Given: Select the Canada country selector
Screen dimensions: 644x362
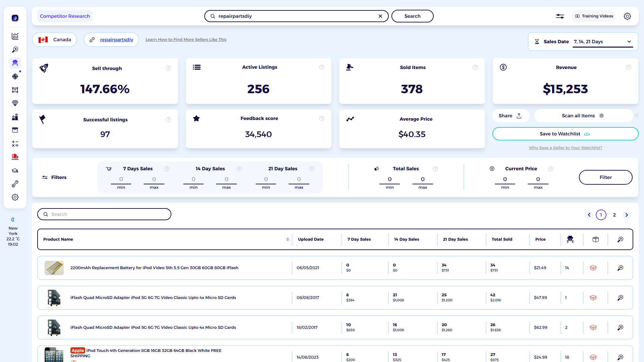Looking at the screenshot, I should tap(55, 40).
